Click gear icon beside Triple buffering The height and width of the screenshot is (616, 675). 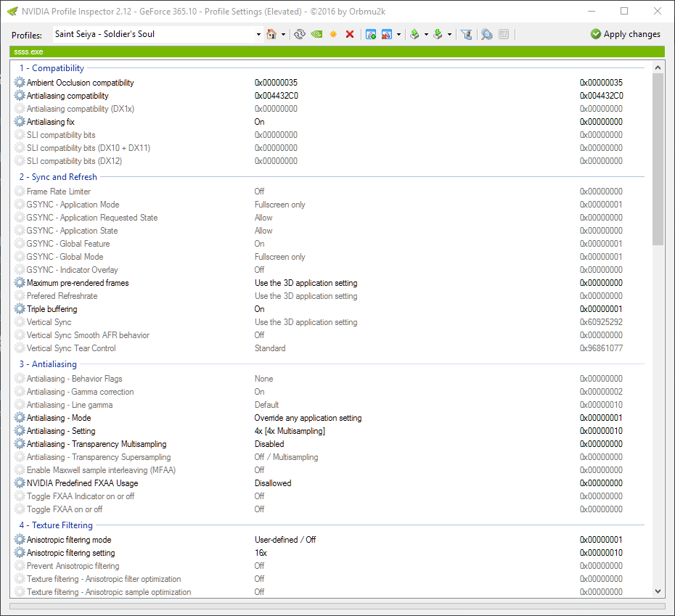tap(20, 309)
